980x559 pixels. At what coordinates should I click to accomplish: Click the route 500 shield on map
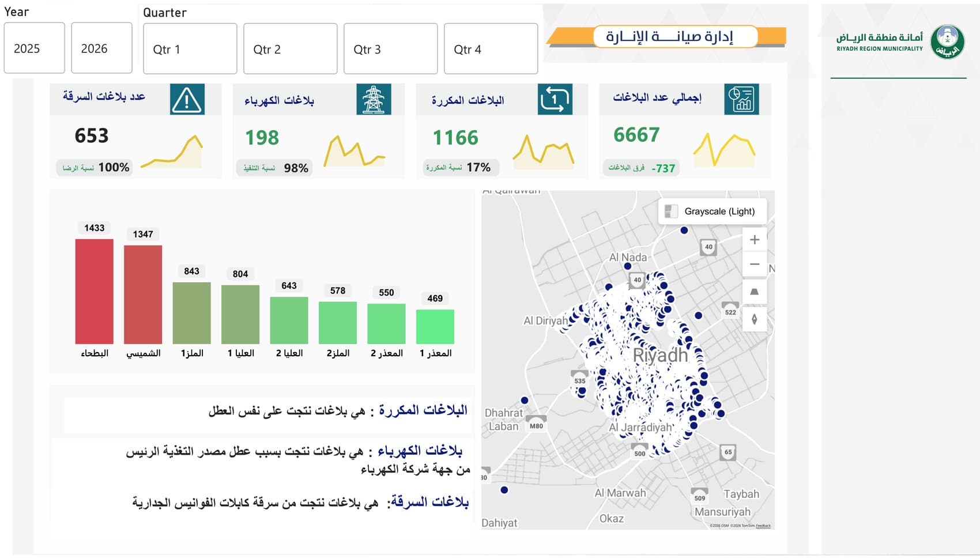(640, 452)
